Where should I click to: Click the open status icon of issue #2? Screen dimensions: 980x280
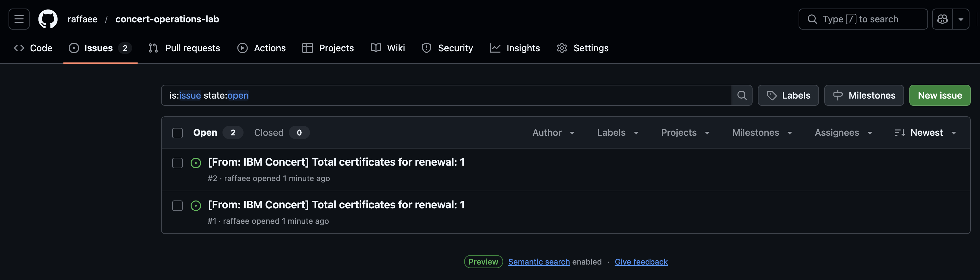click(196, 163)
